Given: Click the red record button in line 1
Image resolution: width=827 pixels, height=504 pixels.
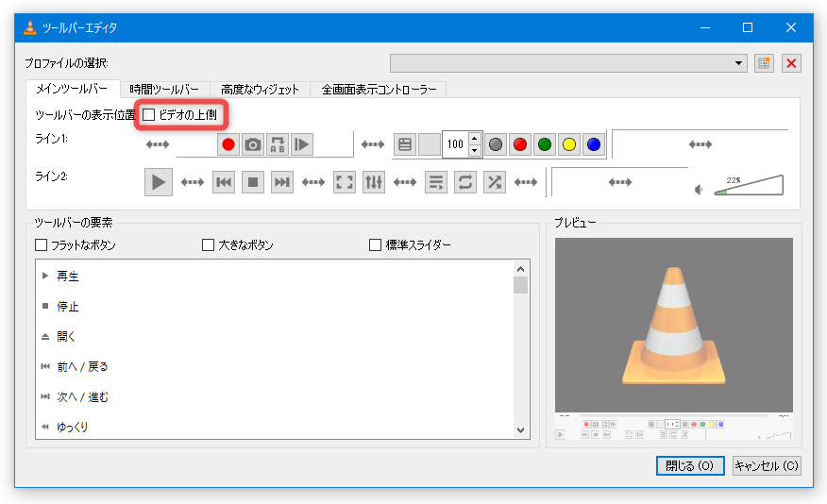Looking at the screenshot, I should pos(228,144).
